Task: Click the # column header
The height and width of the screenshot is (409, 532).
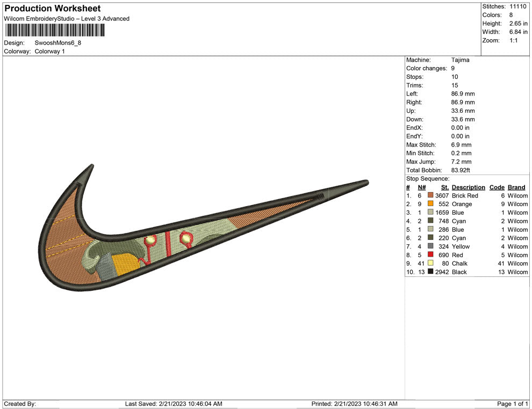Action: (408, 187)
